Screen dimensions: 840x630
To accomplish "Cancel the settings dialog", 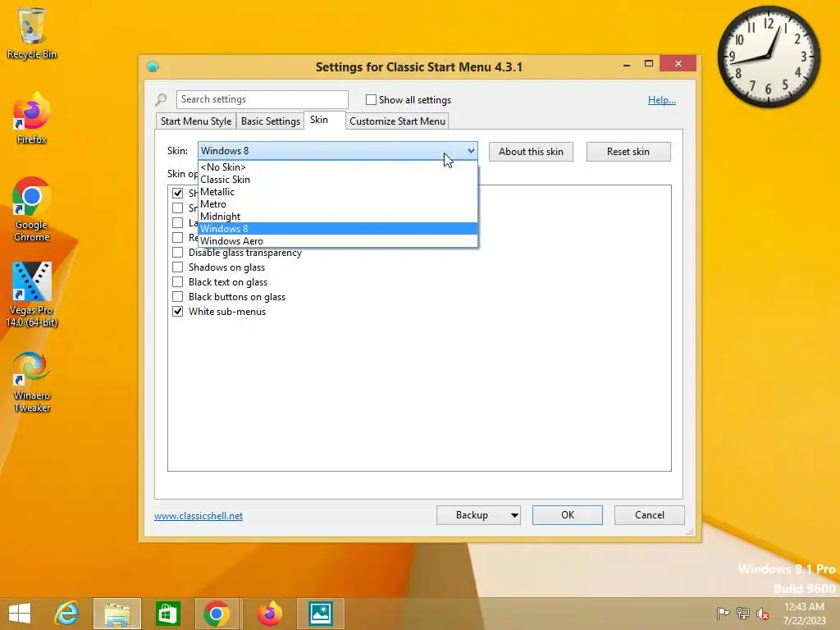I will pyautogui.click(x=650, y=515).
